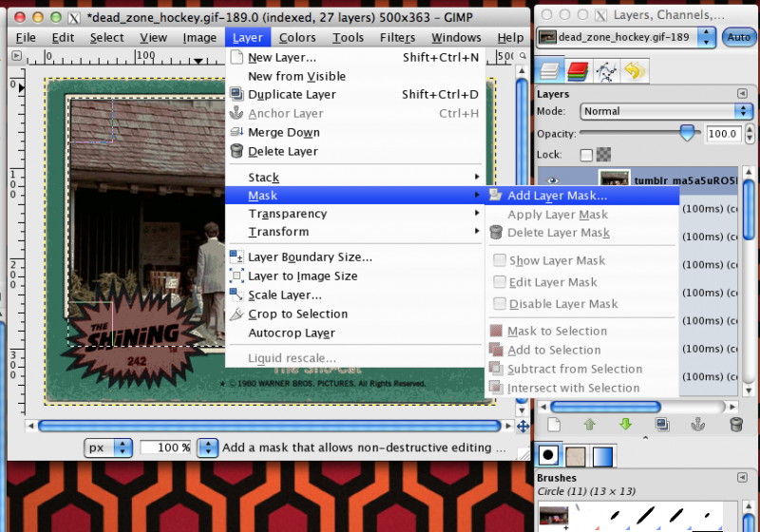Click the canvas horizontal scrollbar
760x532 pixels.
click(269, 426)
